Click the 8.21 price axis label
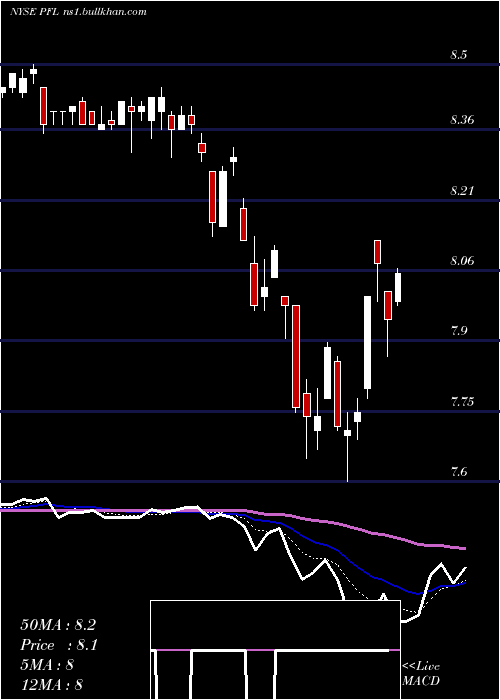Viewport: 500px width, 700px height. [x=462, y=191]
